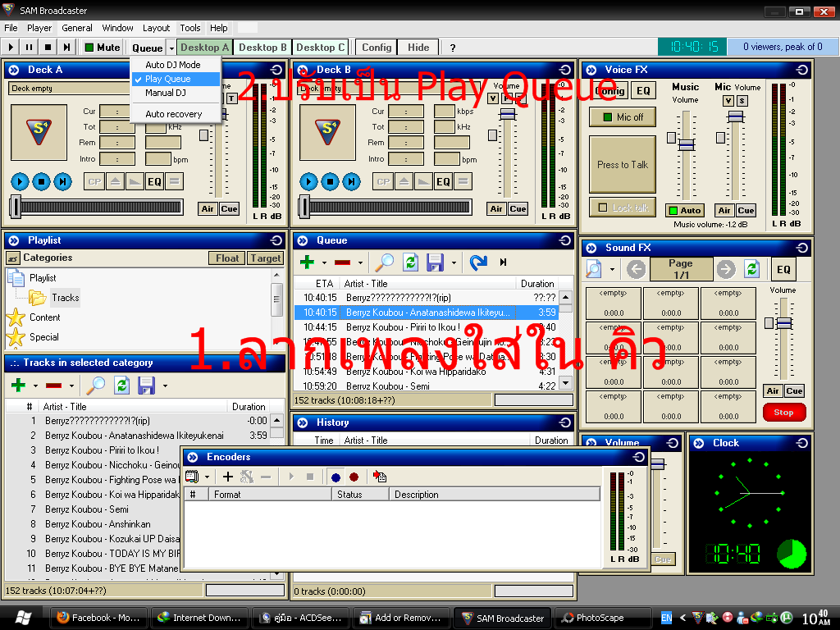Add a new encoder with plus icon
Image resolution: width=840 pixels, height=630 pixels.
pyautogui.click(x=228, y=477)
